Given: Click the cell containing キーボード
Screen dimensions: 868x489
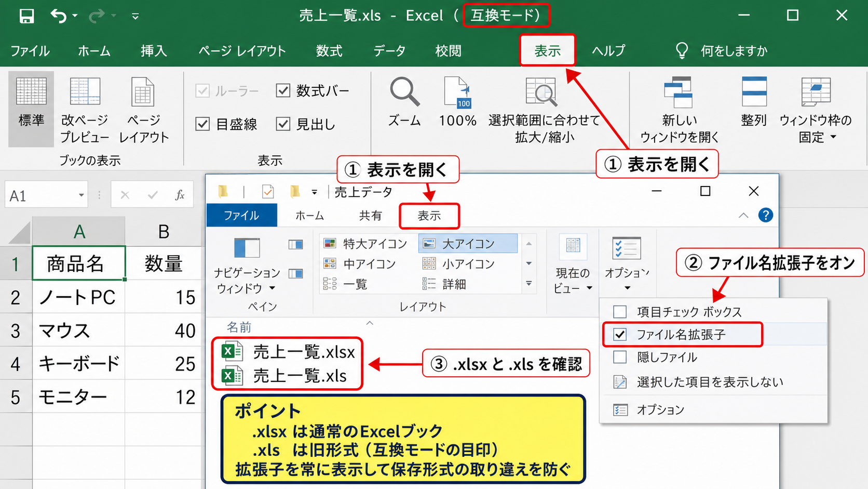Looking at the screenshot, I should tap(79, 363).
